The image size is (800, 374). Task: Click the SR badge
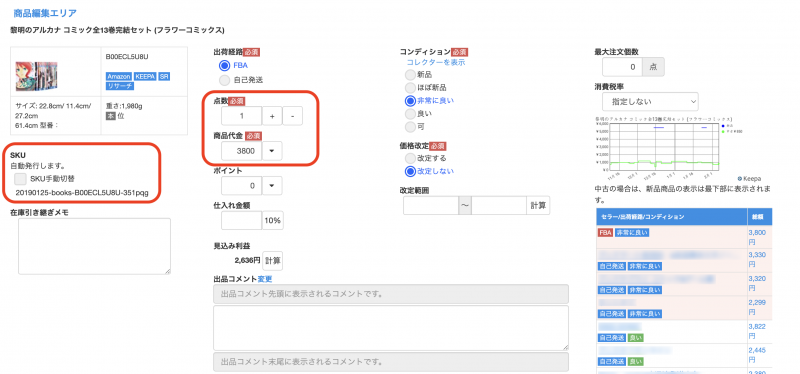(164, 76)
